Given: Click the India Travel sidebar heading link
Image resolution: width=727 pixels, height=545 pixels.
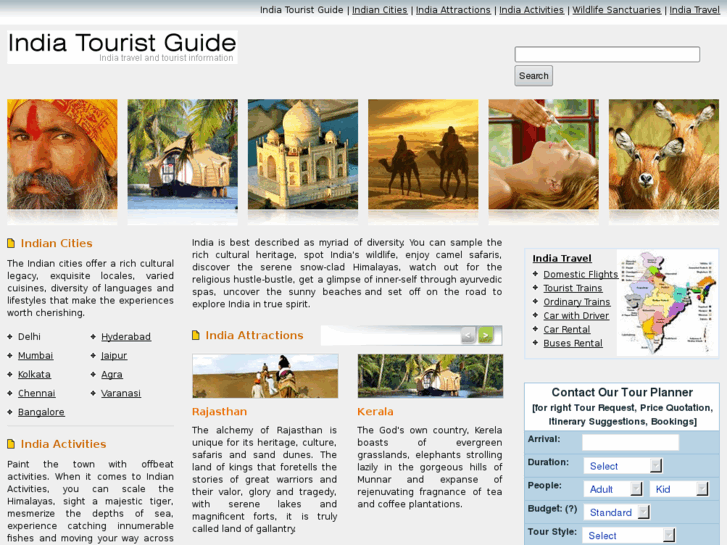Looking at the screenshot, I should tap(562, 258).
